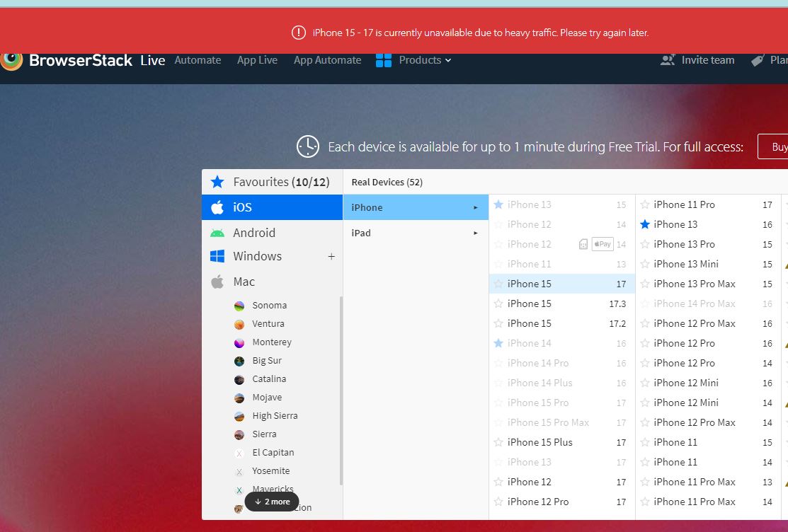Select the Big Sur macOS icon
The height and width of the screenshot is (532, 788).
point(239,361)
